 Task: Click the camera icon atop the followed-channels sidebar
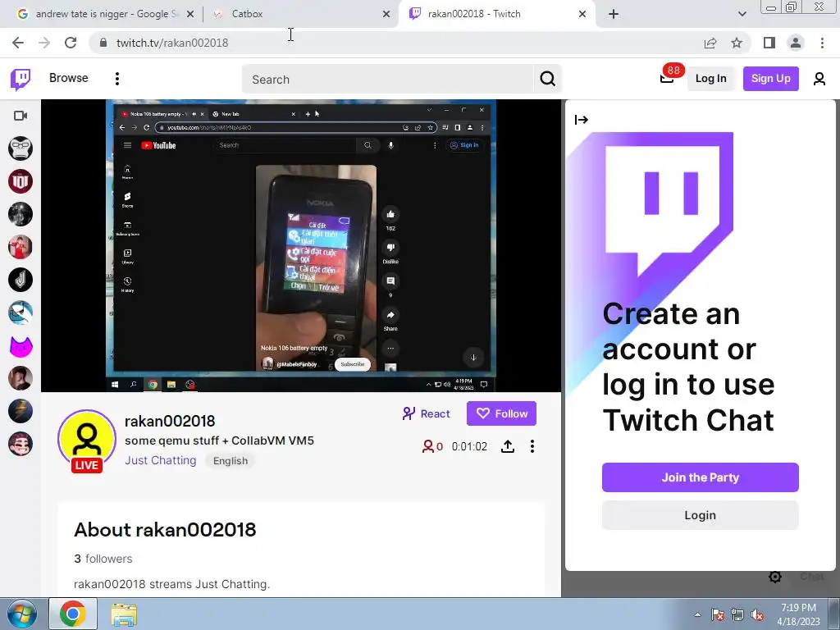(x=21, y=116)
